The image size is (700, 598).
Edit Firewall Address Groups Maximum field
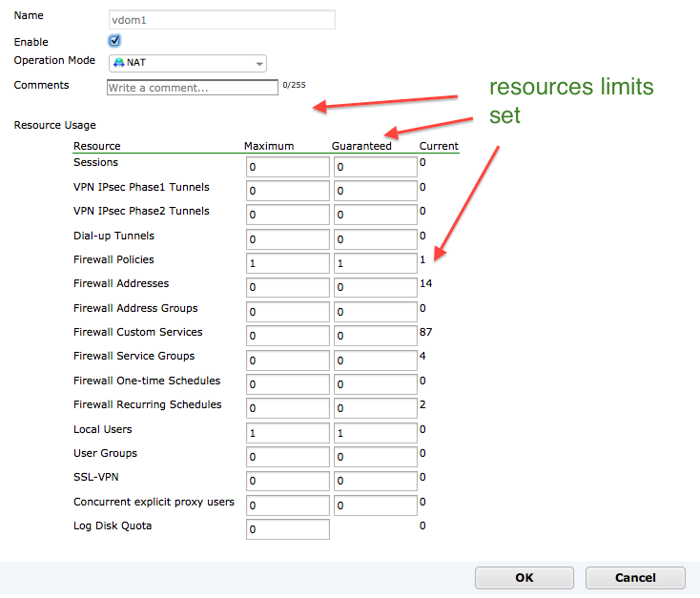click(288, 312)
